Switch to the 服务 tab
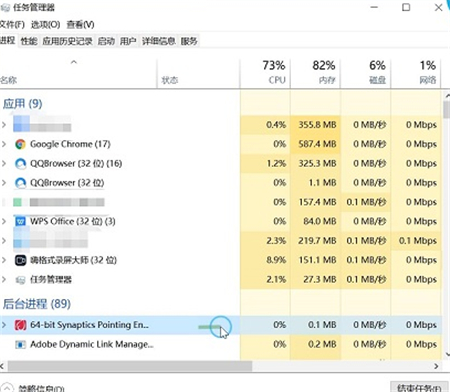Image resolution: width=450 pixels, height=392 pixels. pyautogui.click(x=189, y=41)
